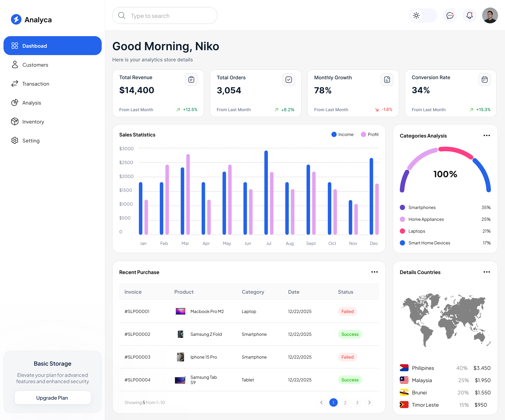Click invoice #SLP00003
The image size is (505, 420).
coord(137,357)
